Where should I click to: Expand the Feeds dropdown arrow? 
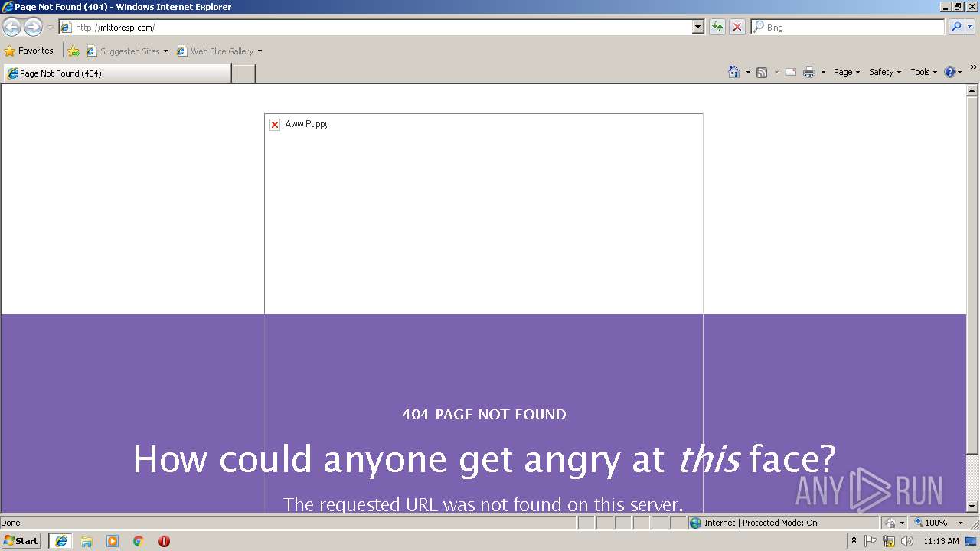[776, 72]
